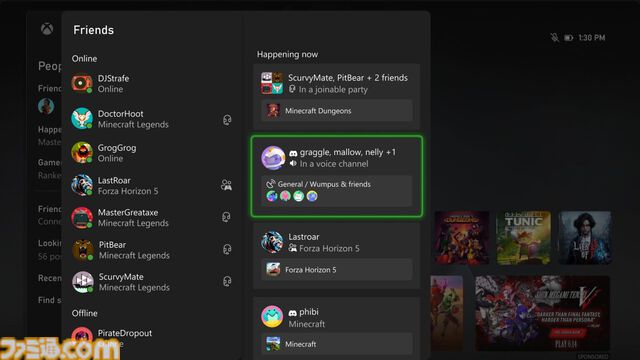Image resolution: width=640 pixels, height=360 pixels.
Task: Click 'In a joinable party' text
Action: coord(333,90)
